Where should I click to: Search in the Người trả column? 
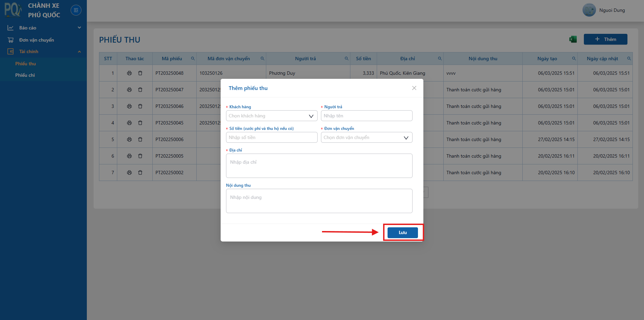coord(346,59)
